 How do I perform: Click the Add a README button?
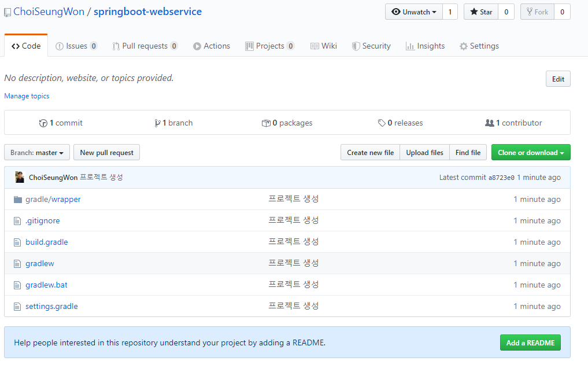(x=530, y=343)
